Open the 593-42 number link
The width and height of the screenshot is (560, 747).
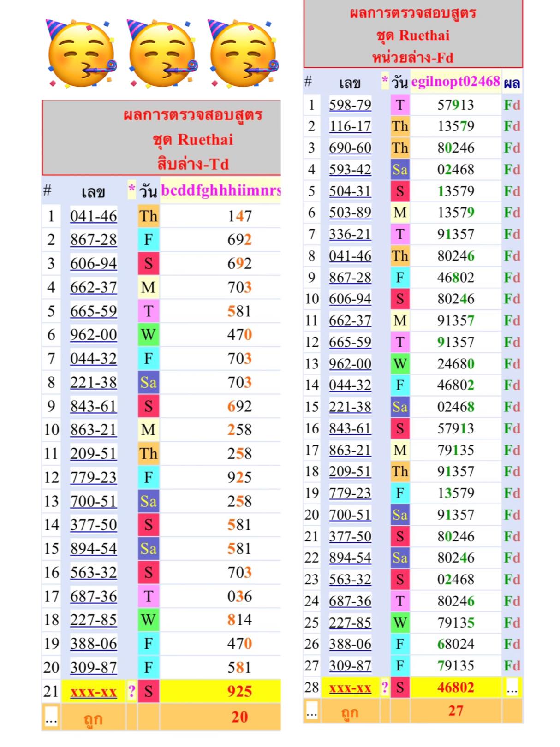coord(350,170)
